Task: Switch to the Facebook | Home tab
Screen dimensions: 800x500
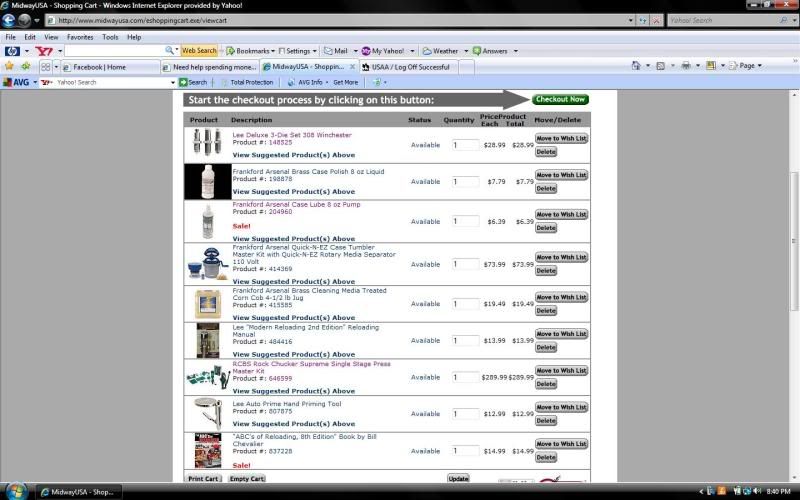Action: (110, 67)
